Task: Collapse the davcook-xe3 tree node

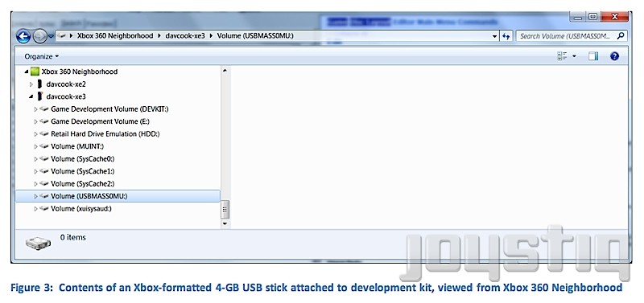Action: [31, 96]
